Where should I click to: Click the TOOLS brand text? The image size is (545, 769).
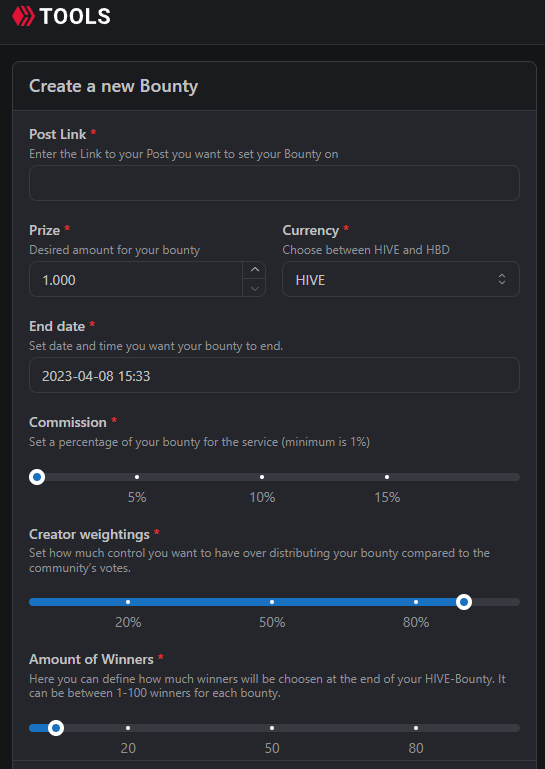click(75, 17)
